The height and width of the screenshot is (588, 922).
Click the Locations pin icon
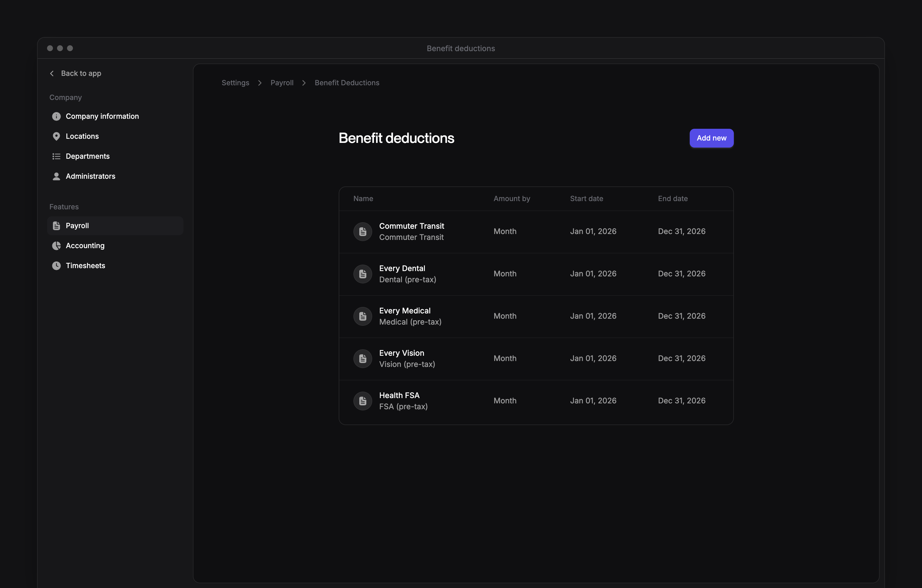coord(56,136)
